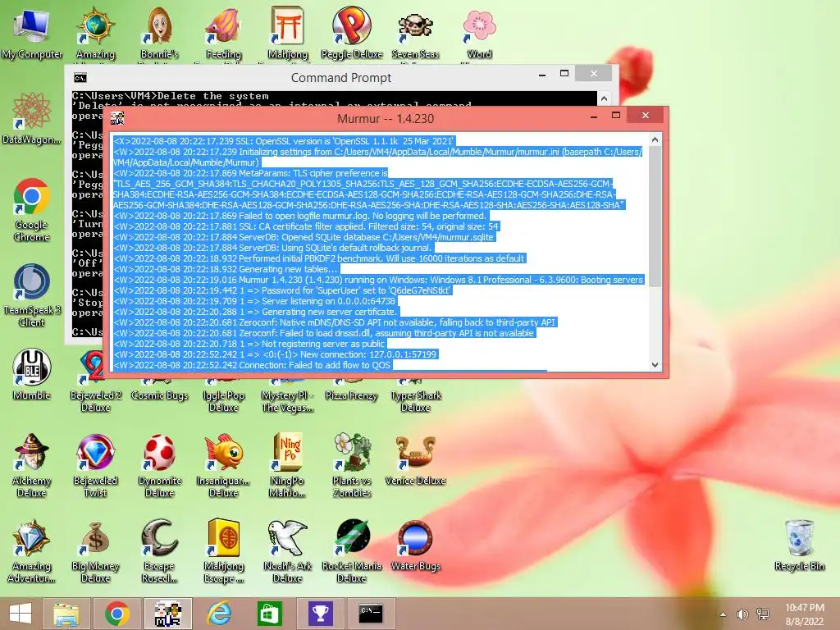This screenshot has height=630, width=840.
Task: Open File Explorer from taskbar
Action: click(x=66, y=614)
